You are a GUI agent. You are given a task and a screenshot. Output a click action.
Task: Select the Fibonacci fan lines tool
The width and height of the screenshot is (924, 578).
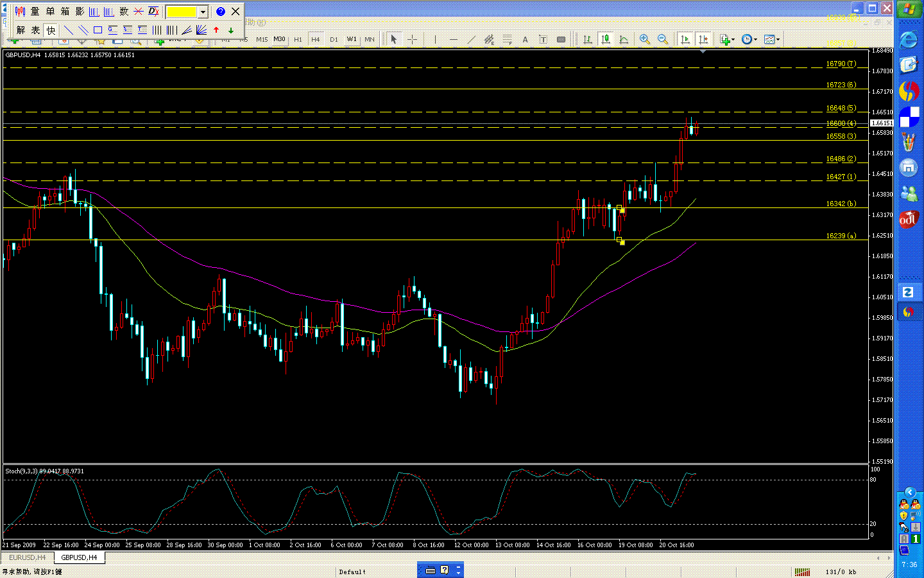tap(201, 30)
